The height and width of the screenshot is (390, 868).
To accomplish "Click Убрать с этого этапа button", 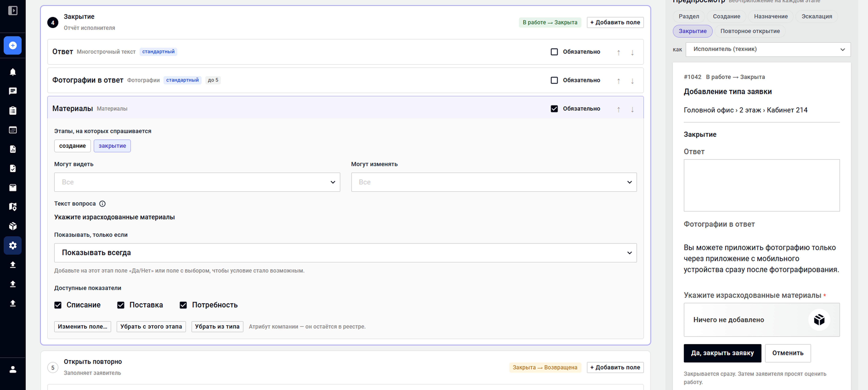I will [151, 327].
